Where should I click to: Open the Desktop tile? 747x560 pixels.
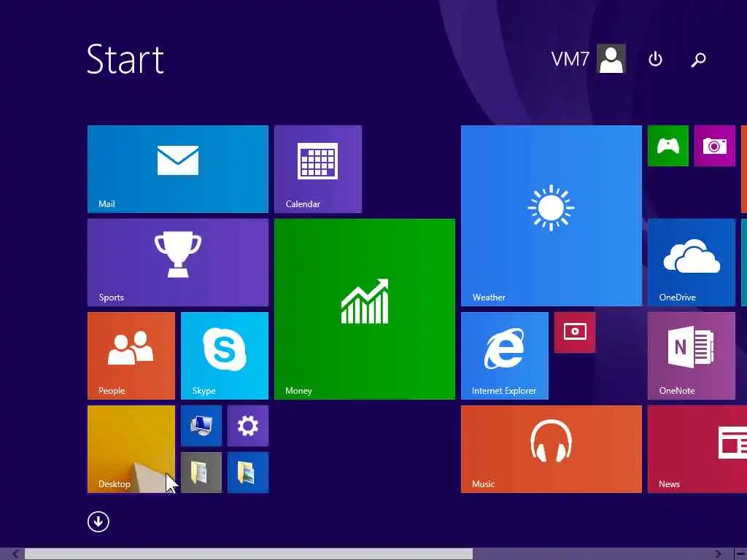[131, 449]
